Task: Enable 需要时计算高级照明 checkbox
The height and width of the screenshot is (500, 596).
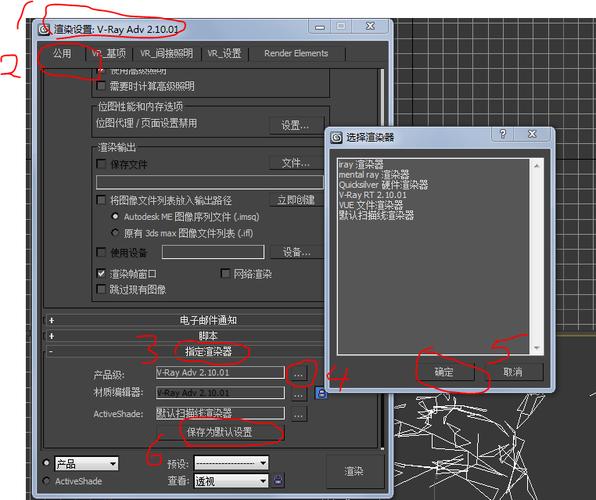Action: tap(101, 86)
